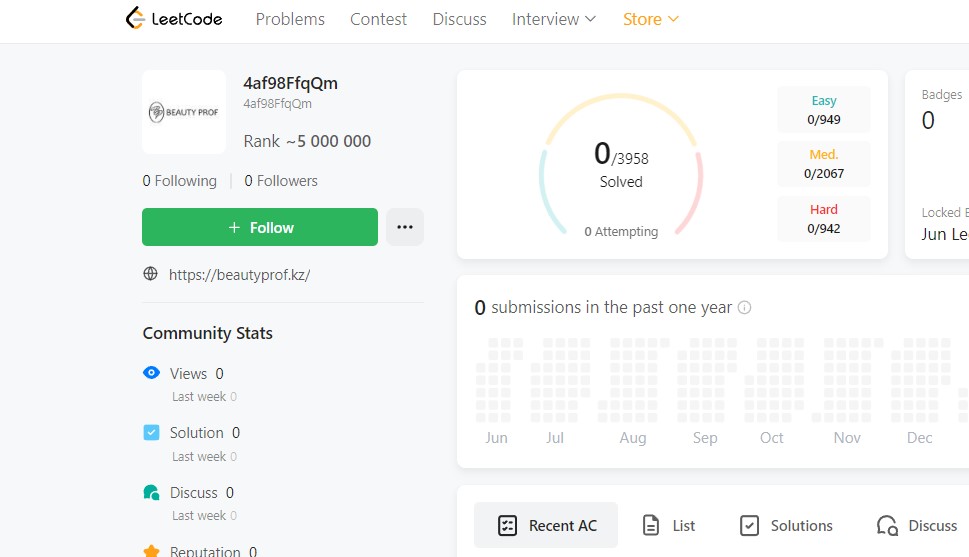Follow user 4af98FfqQm
Viewport: 969px width, 557px height.
(260, 227)
